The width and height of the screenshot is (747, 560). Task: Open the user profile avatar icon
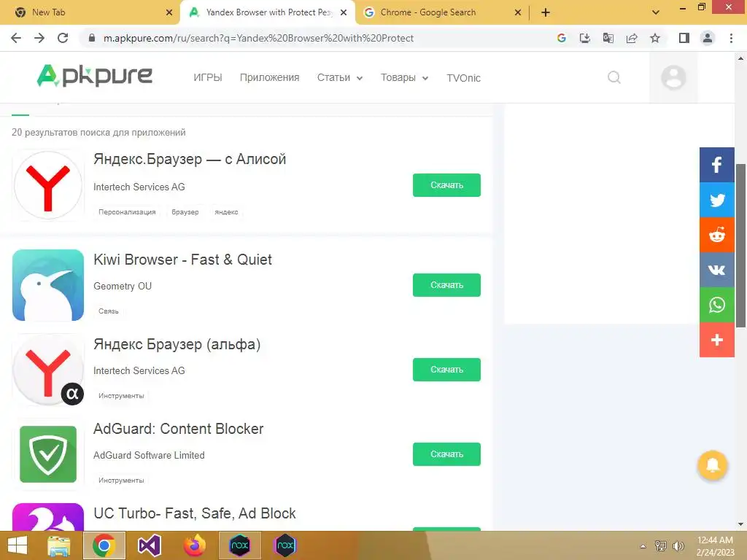coord(673,77)
